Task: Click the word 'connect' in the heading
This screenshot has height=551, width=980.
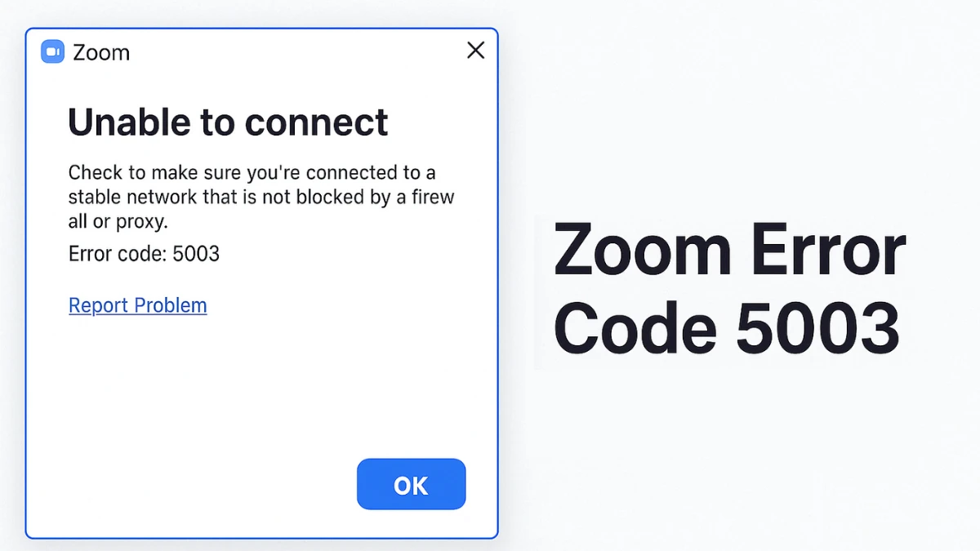Action: pyautogui.click(x=316, y=122)
